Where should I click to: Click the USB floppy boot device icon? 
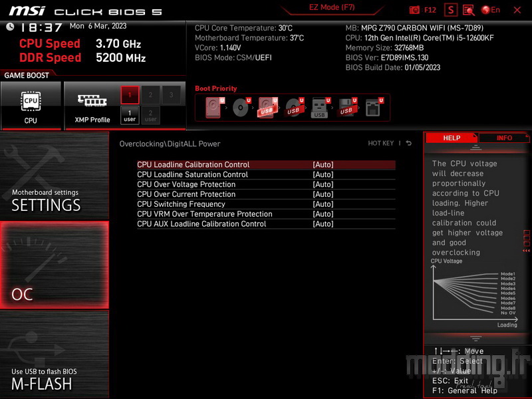pos(347,107)
